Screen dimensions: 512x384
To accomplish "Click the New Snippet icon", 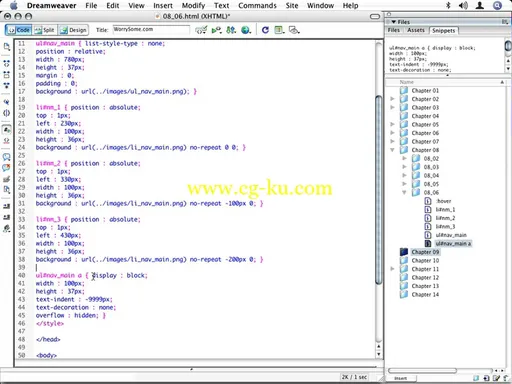I will tap(486, 378).
